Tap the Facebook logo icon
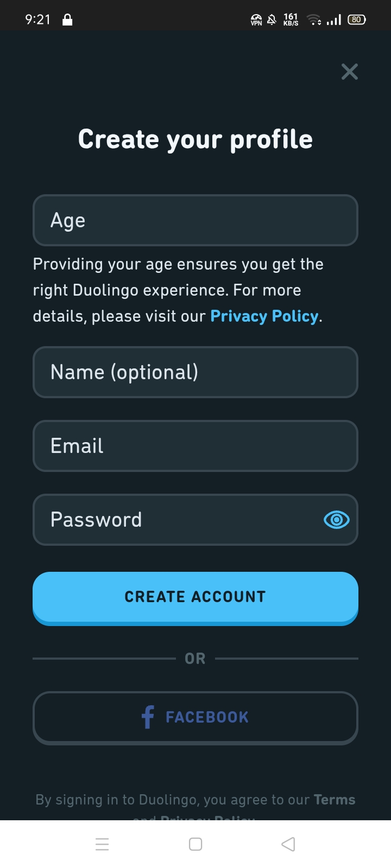Image resolution: width=391 pixels, height=868 pixels. point(148,717)
